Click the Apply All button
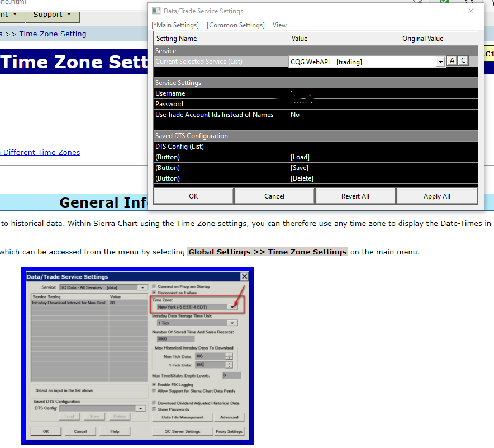Screen dimensions: 494x448 [x=437, y=196]
